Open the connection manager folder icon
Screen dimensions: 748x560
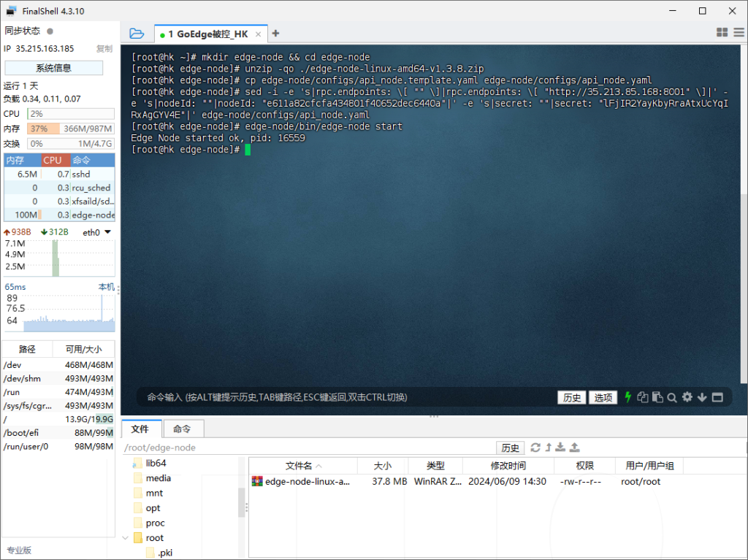coord(137,34)
